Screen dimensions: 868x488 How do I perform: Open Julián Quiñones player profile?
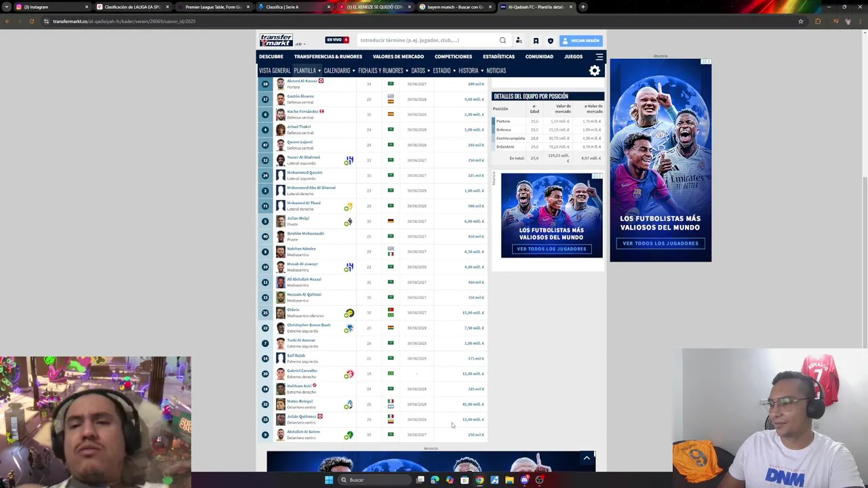tap(302, 416)
